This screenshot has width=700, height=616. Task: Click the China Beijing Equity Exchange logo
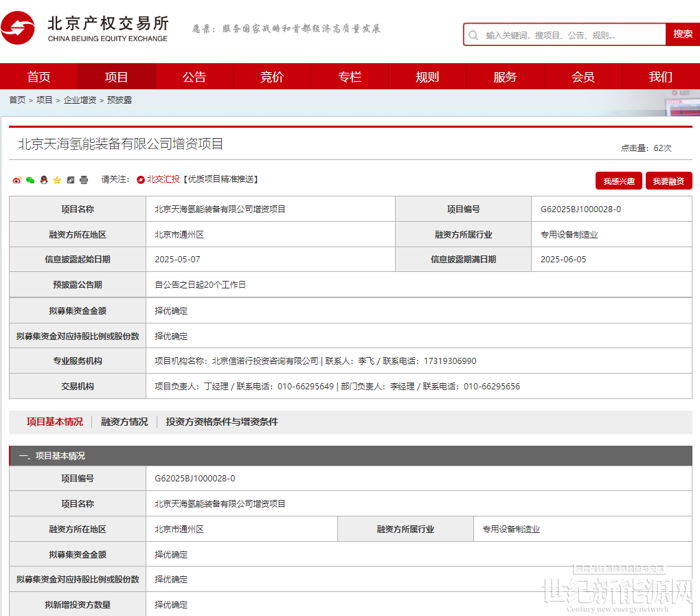(84, 28)
